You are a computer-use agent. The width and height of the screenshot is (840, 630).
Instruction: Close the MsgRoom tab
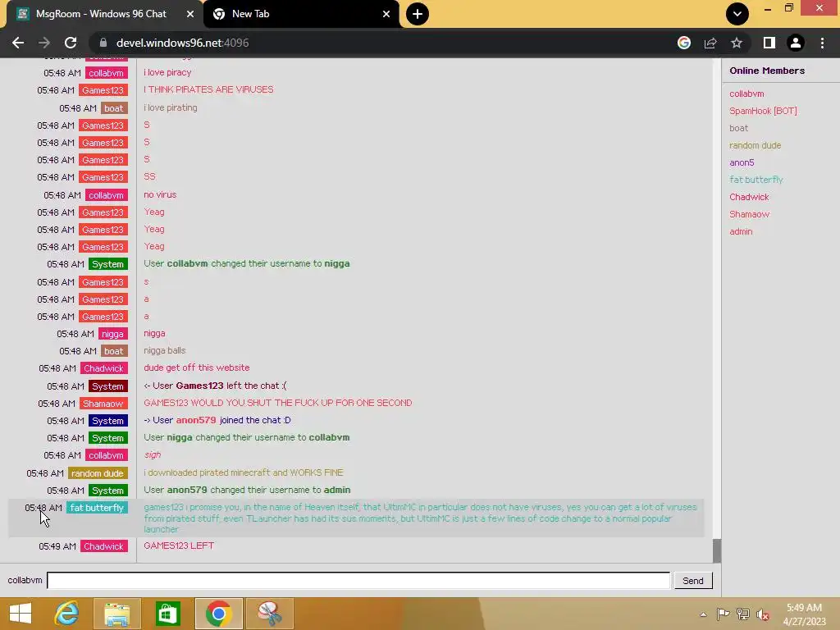(x=190, y=14)
